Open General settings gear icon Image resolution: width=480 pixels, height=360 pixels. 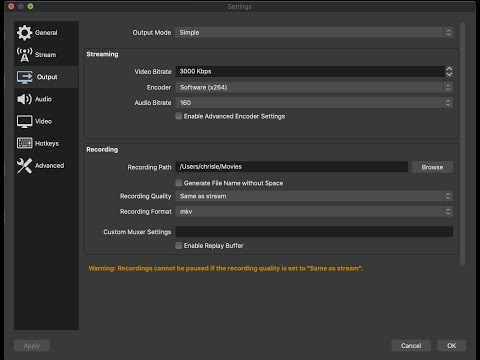coord(24,33)
